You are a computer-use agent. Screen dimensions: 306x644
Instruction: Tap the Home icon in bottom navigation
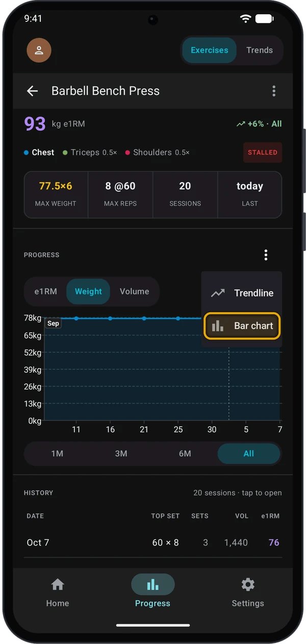58,584
